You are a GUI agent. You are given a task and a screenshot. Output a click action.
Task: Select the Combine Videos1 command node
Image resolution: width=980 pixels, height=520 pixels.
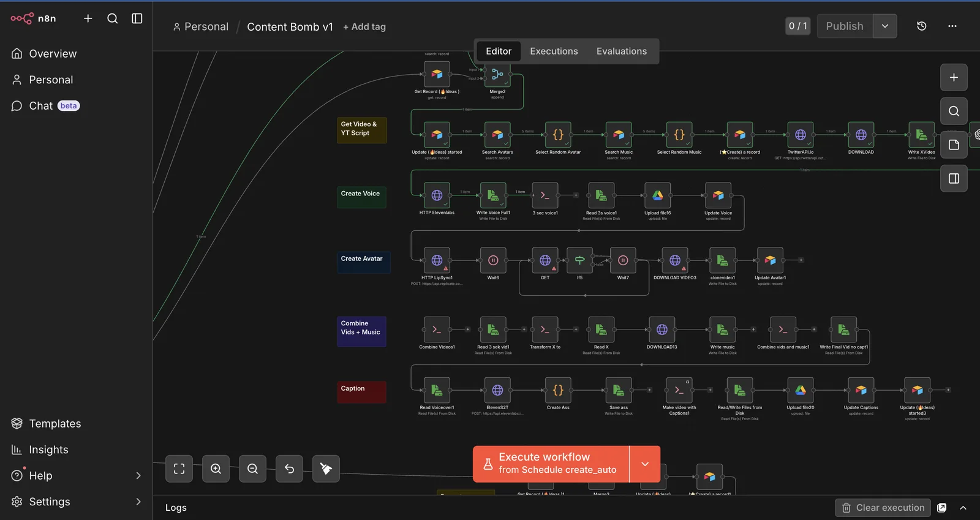click(x=437, y=330)
